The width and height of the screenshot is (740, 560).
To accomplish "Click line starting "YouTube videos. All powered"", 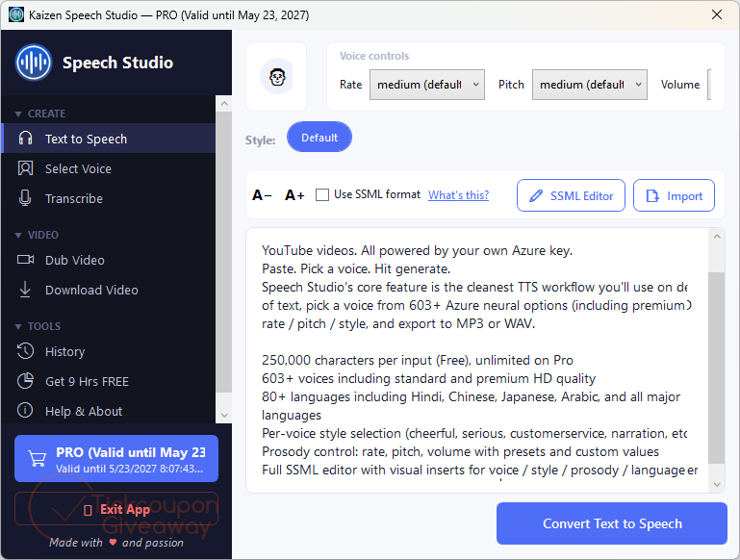I will pyautogui.click(x=418, y=250).
